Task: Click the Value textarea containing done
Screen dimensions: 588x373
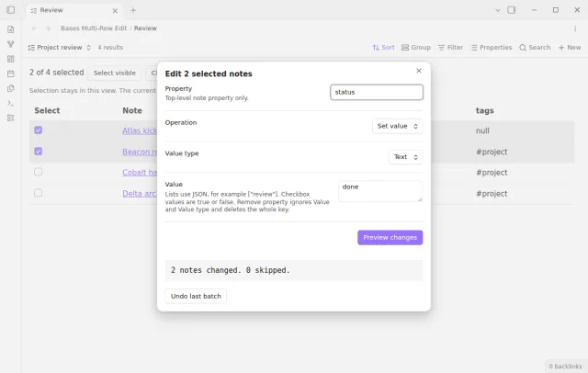Action: (x=380, y=191)
